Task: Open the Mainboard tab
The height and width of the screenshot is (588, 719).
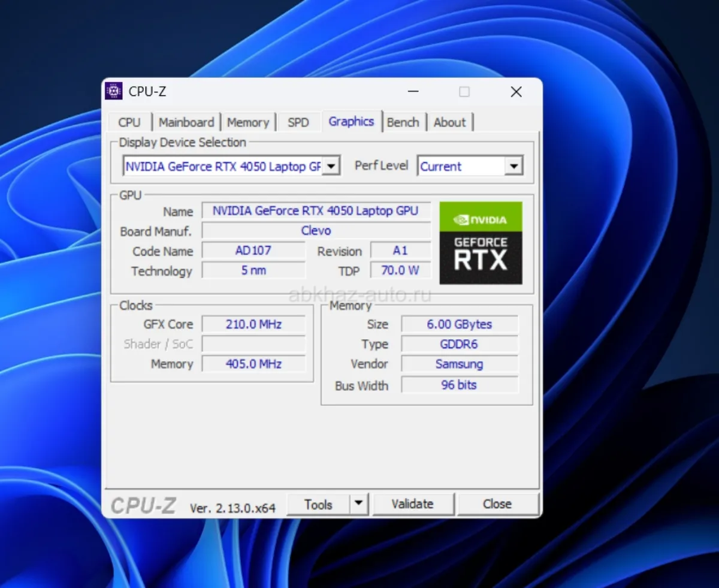Action: tap(186, 122)
